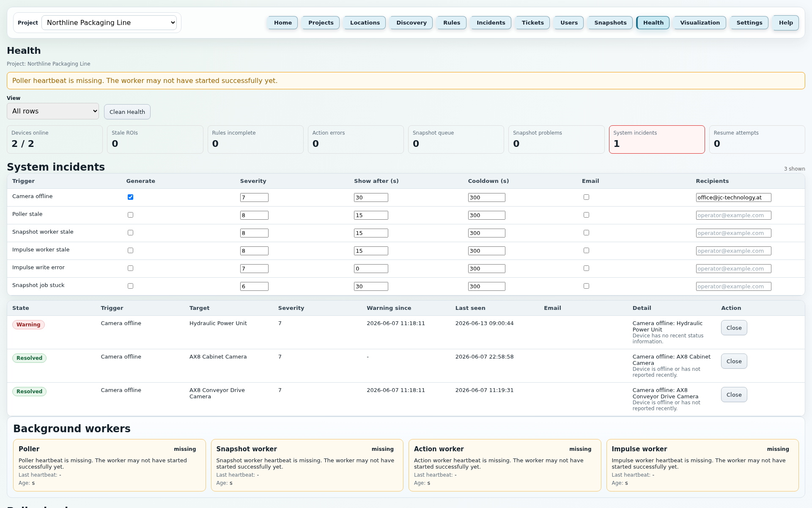The width and height of the screenshot is (812, 508).
Task: Click the poller heartbeat missing banner
Action: pos(406,80)
